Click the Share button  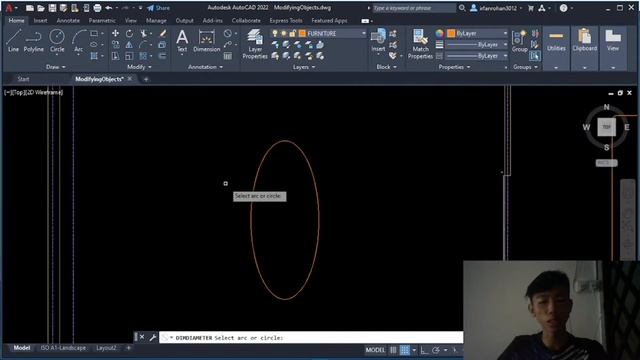tap(158, 8)
